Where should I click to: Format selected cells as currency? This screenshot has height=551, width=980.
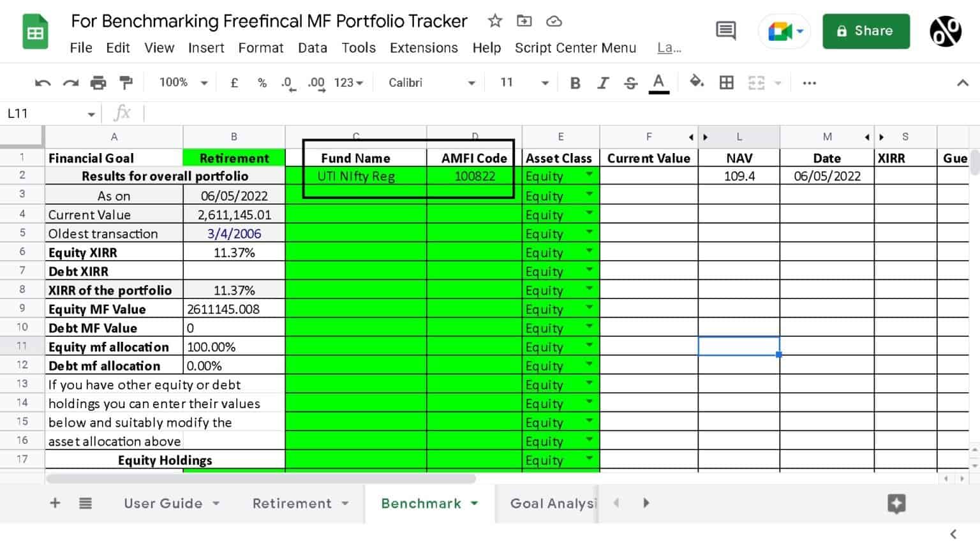pos(234,82)
